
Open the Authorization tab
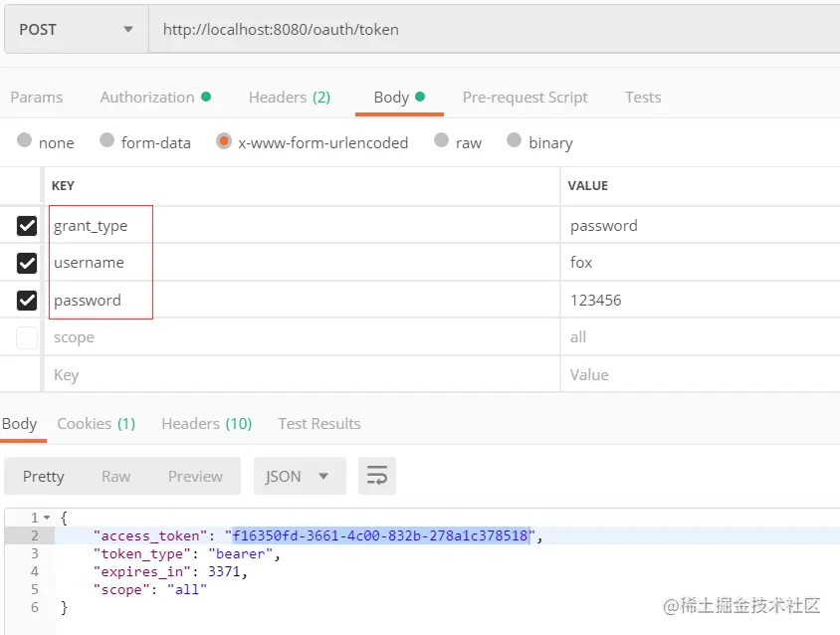click(x=155, y=98)
